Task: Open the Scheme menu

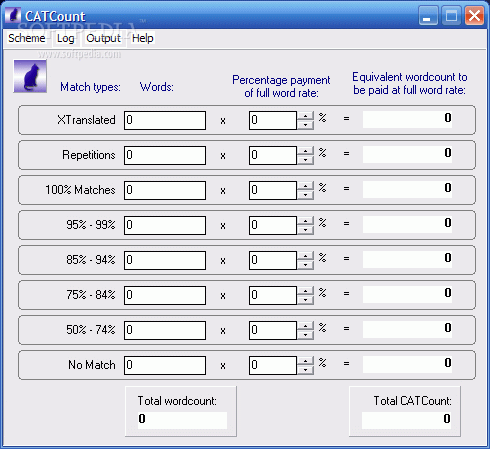Action: (26, 38)
